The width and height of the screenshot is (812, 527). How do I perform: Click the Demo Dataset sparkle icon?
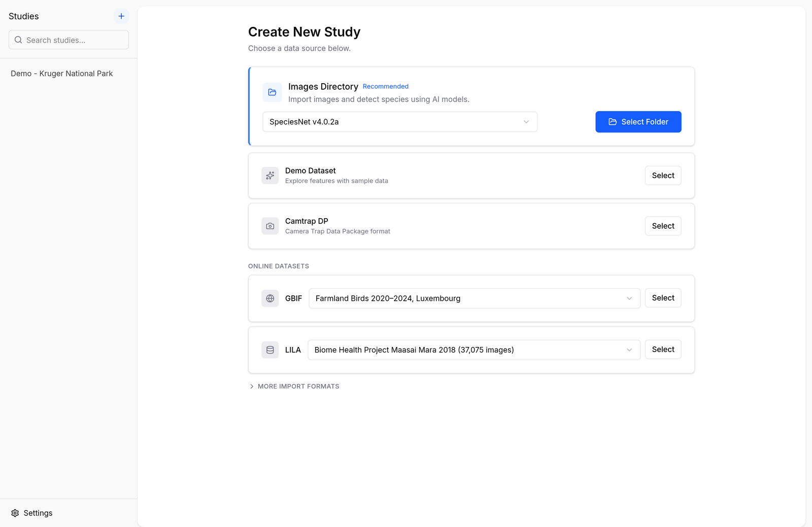click(270, 175)
